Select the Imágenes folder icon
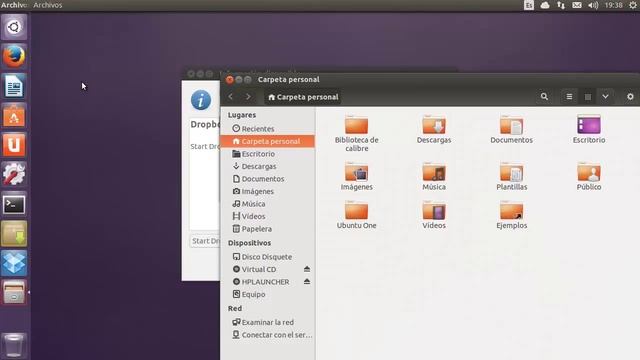This screenshot has height=360, width=640. tap(356, 176)
